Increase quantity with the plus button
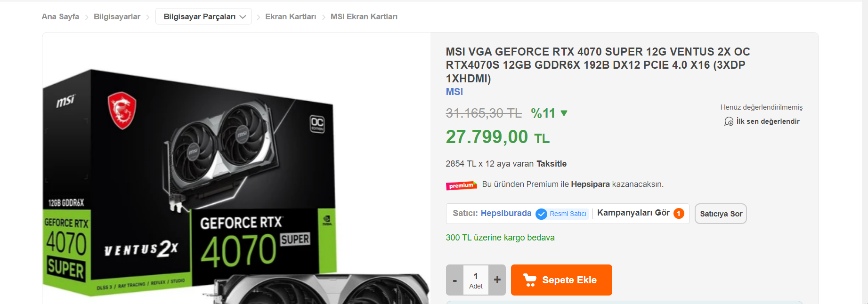The height and width of the screenshot is (304, 868). pos(497,280)
